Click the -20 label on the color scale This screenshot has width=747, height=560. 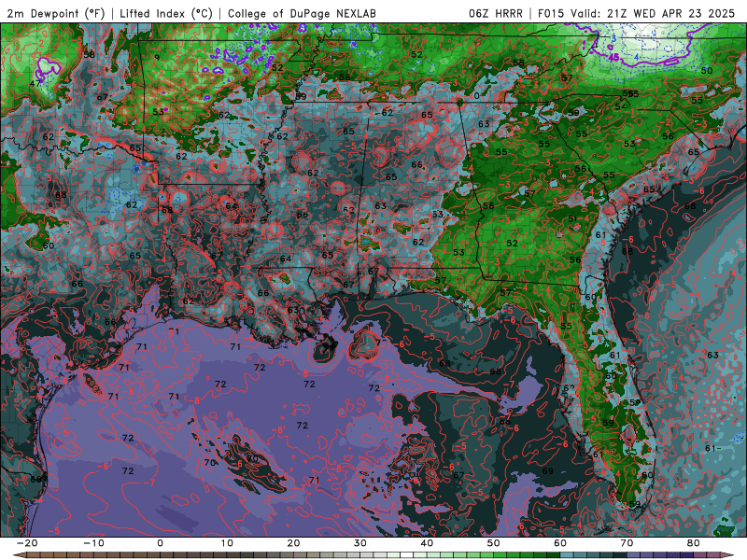tap(27, 543)
